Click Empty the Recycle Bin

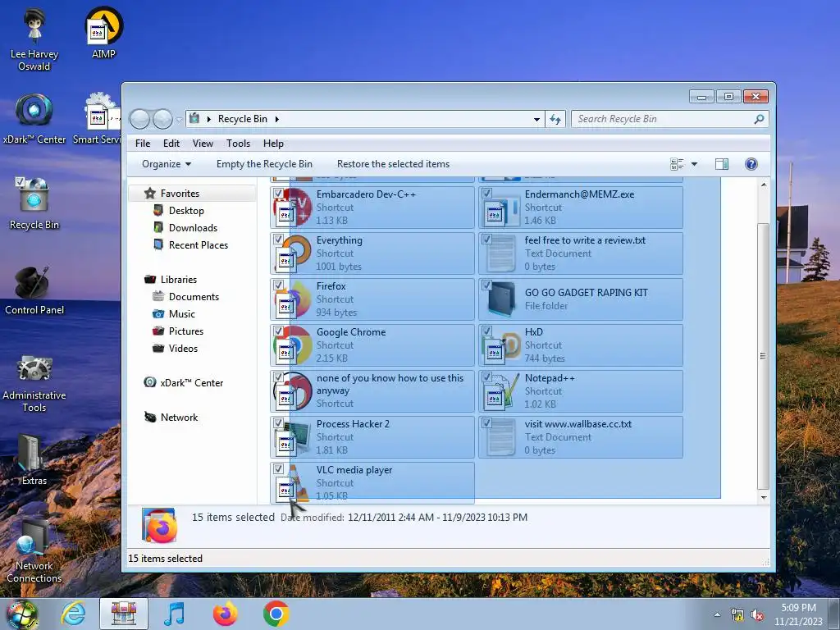pos(264,164)
